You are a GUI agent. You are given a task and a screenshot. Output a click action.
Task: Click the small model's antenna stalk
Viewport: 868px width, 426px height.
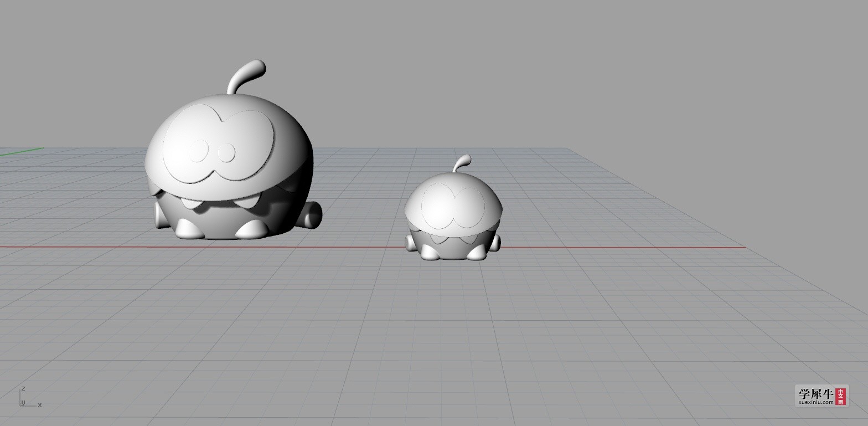[x=462, y=163]
